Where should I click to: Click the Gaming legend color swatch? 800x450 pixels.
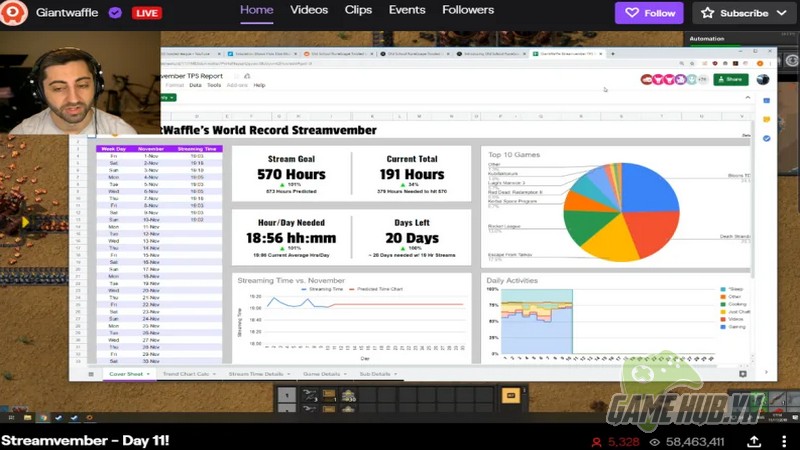point(723,327)
